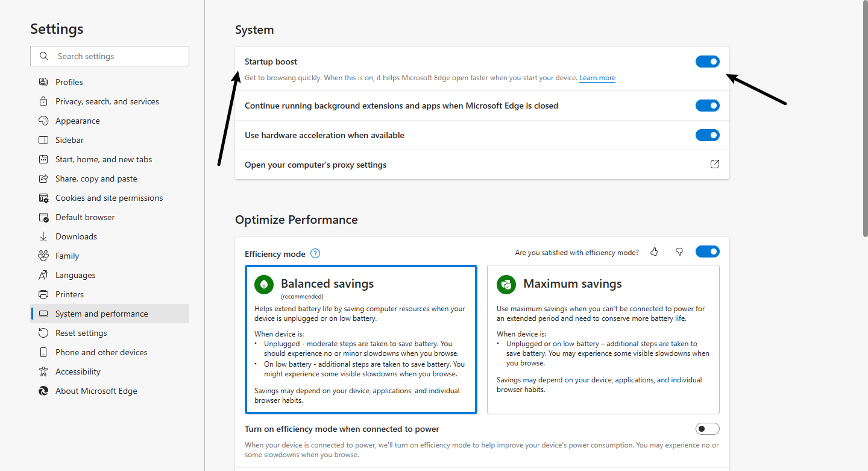Click the 'Optimize Performance' heading text

[x=297, y=220]
